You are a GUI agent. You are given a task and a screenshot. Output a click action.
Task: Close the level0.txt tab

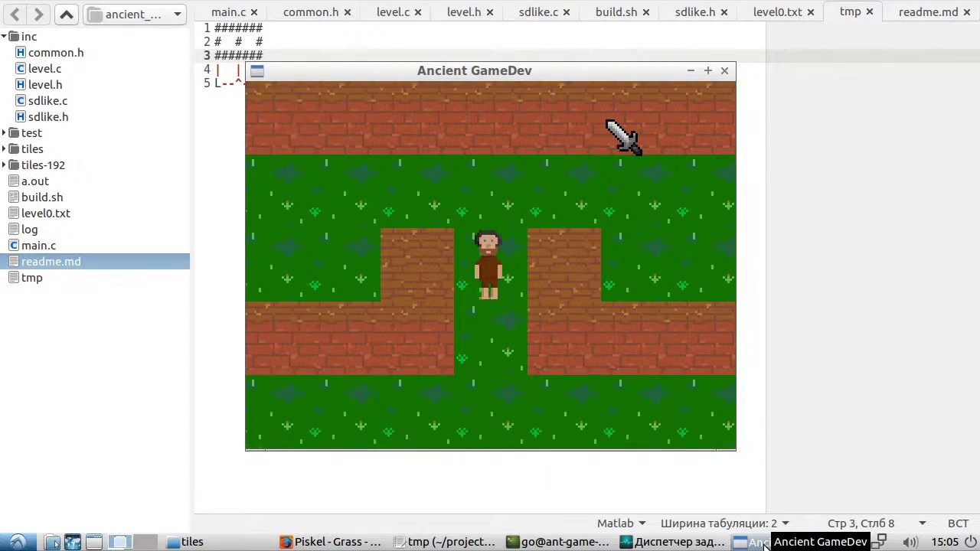coord(810,12)
